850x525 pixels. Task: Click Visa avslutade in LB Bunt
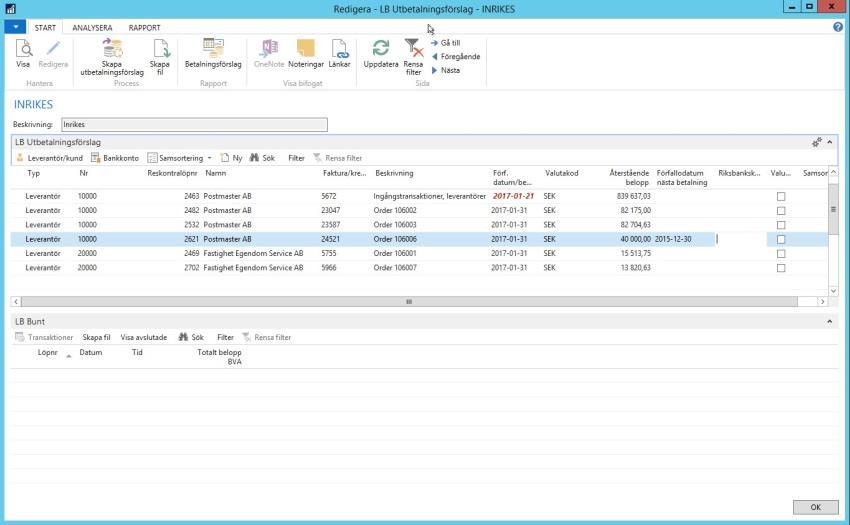tap(144, 337)
